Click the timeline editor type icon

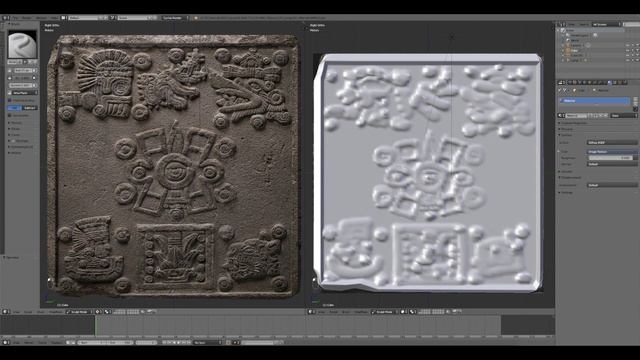[5, 342]
